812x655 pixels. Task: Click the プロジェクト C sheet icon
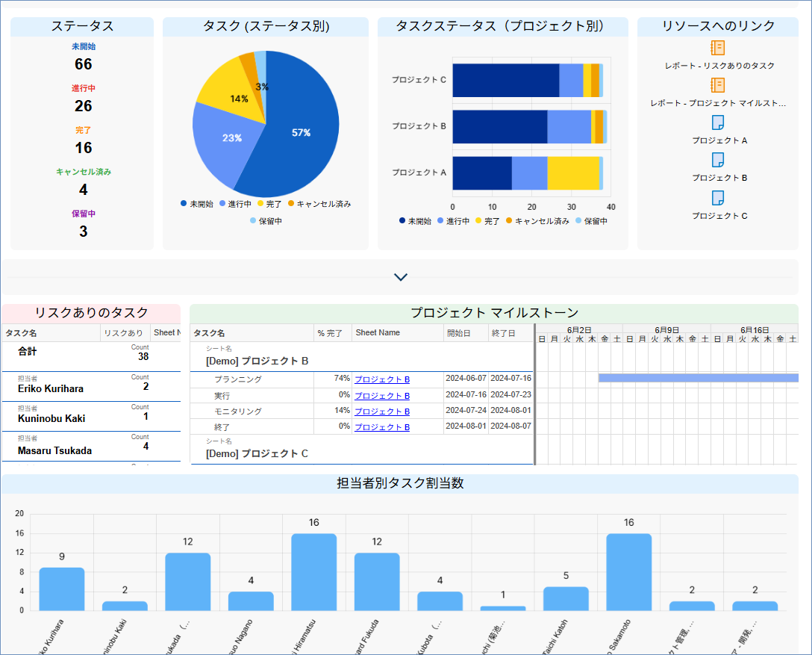tap(717, 197)
